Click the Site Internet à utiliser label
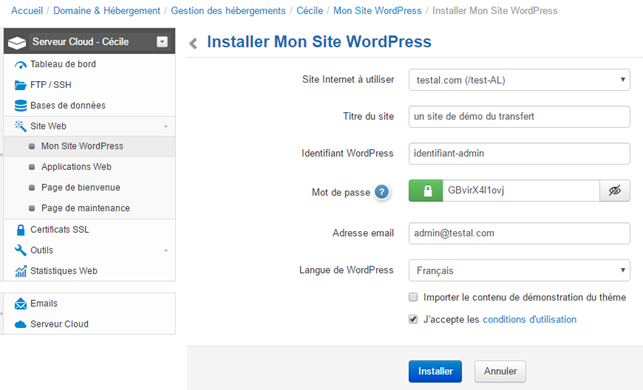The image size is (643, 390). (348, 80)
